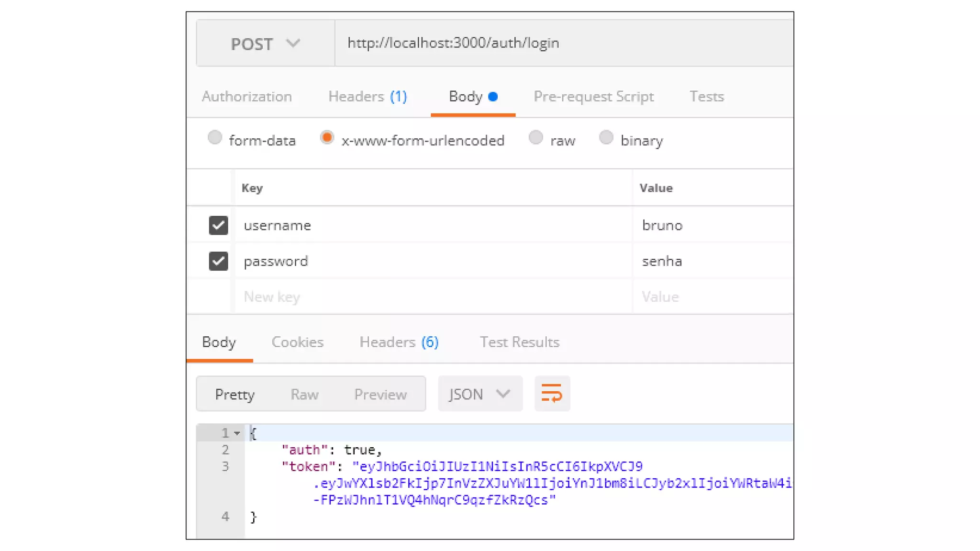The width and height of the screenshot is (980, 551).
Task: Show the Raw response view
Action: coord(304,395)
